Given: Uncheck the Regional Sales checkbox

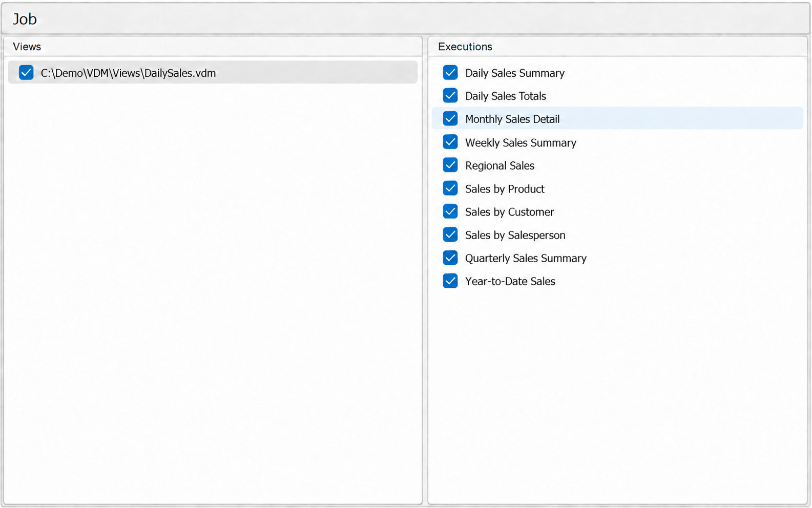Looking at the screenshot, I should [x=450, y=165].
